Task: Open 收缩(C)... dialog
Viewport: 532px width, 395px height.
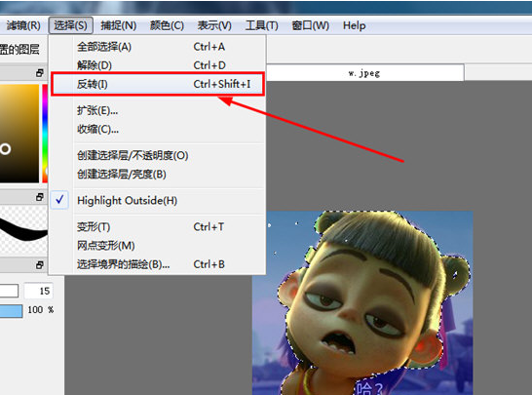Action: pos(158,129)
